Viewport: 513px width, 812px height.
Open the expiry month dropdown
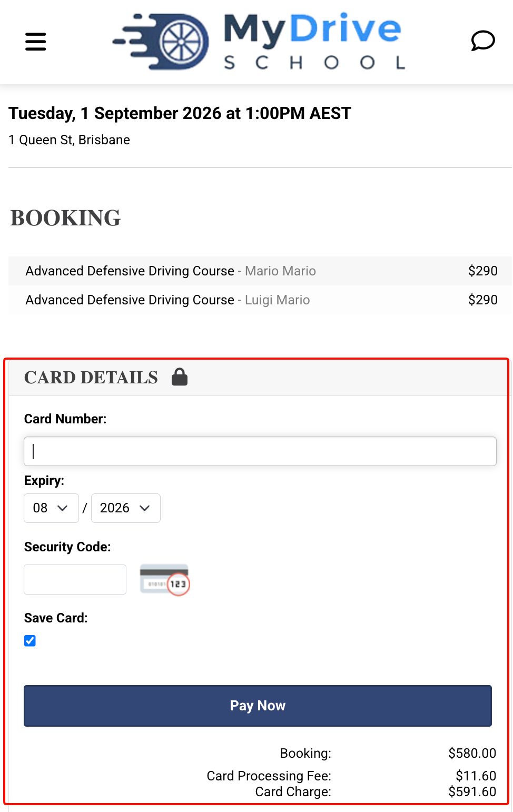click(51, 508)
